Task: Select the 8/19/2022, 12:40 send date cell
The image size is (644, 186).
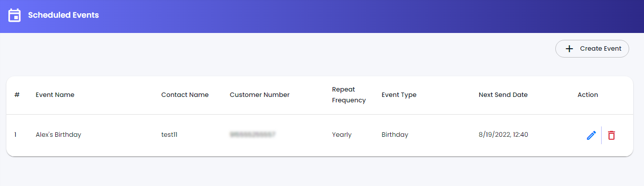Action: 503,135
